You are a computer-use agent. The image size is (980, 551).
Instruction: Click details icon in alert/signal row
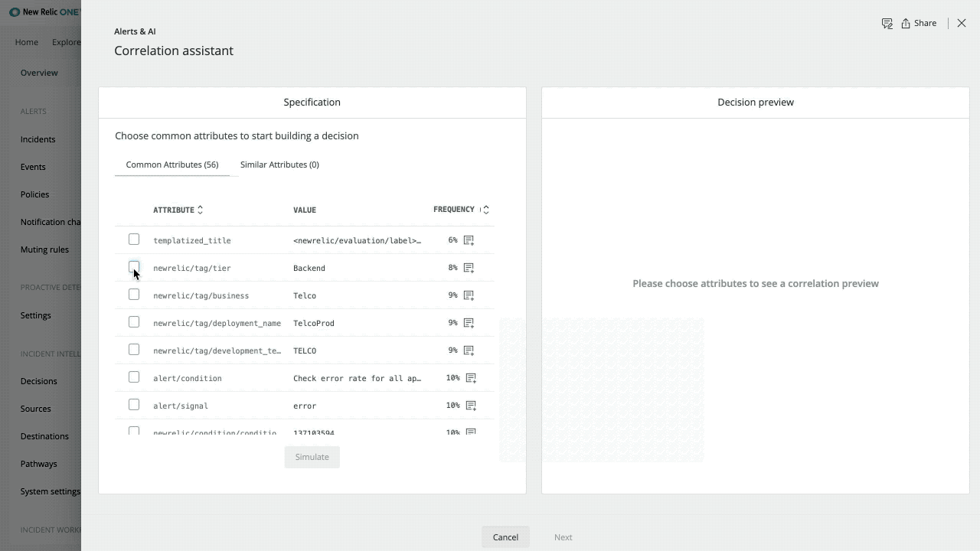tap(471, 406)
